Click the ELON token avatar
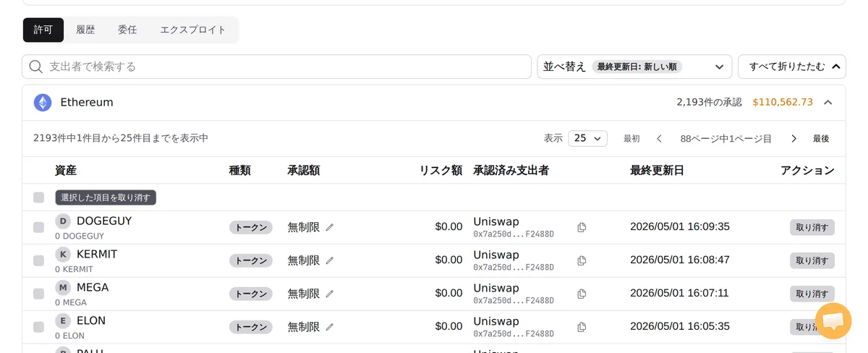The image size is (868, 353). [x=63, y=321]
